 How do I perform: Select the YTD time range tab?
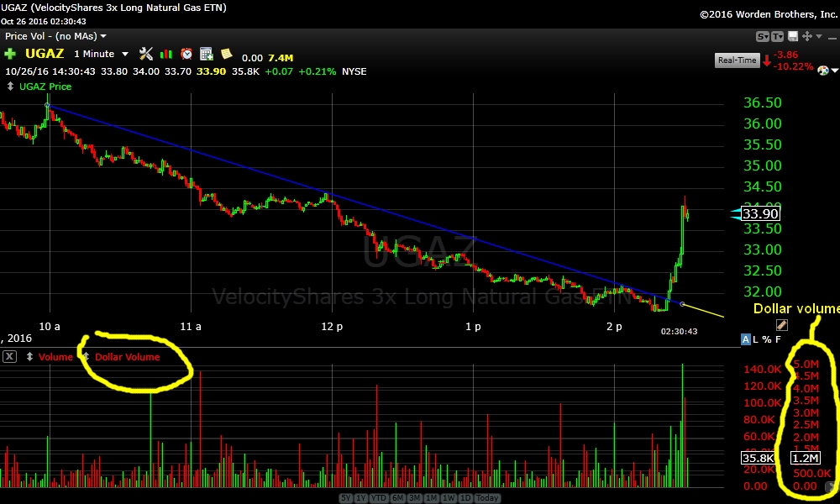(x=379, y=498)
